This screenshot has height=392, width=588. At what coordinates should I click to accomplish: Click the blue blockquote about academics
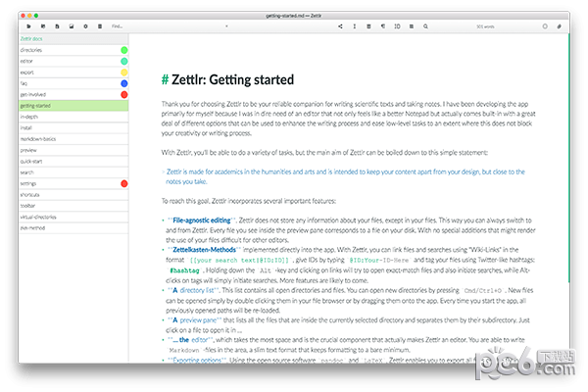(x=345, y=176)
